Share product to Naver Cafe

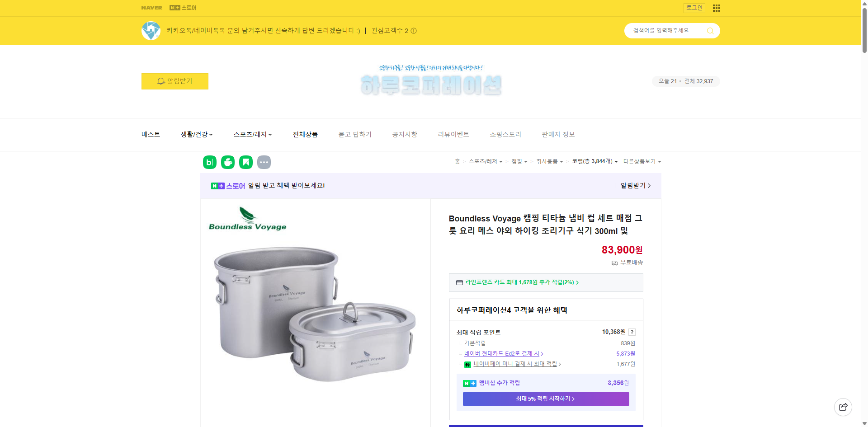(x=227, y=162)
